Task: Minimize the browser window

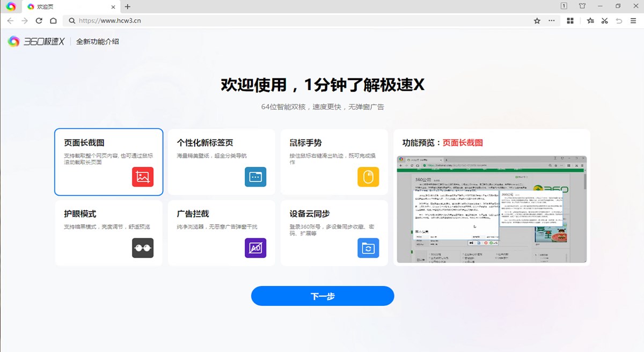Action: click(600, 6)
